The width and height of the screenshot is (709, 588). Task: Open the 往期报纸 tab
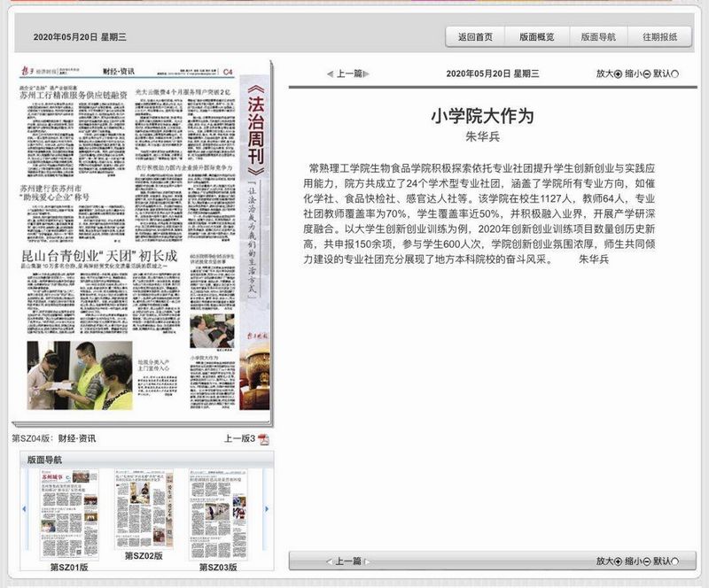point(659,37)
